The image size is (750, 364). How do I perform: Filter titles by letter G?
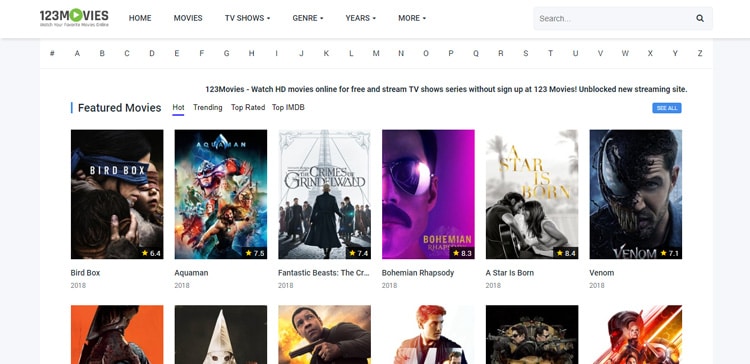coord(226,53)
